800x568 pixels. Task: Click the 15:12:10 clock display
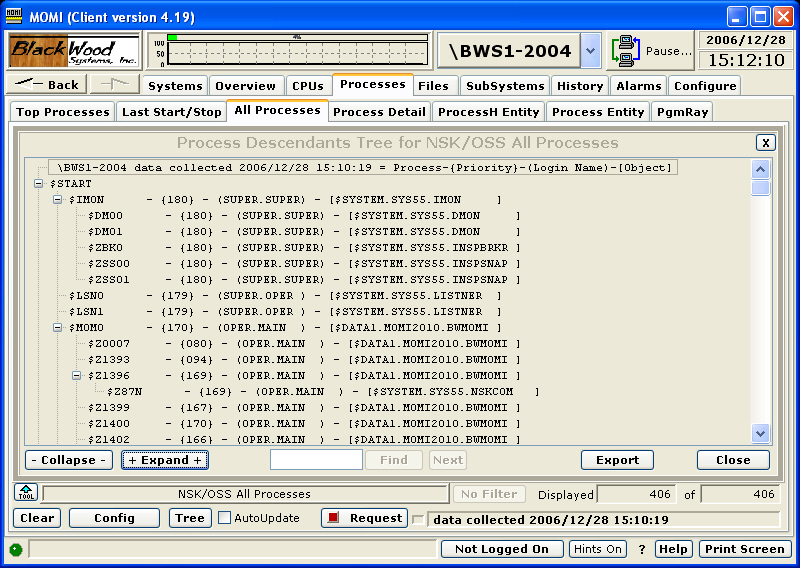(x=745, y=60)
